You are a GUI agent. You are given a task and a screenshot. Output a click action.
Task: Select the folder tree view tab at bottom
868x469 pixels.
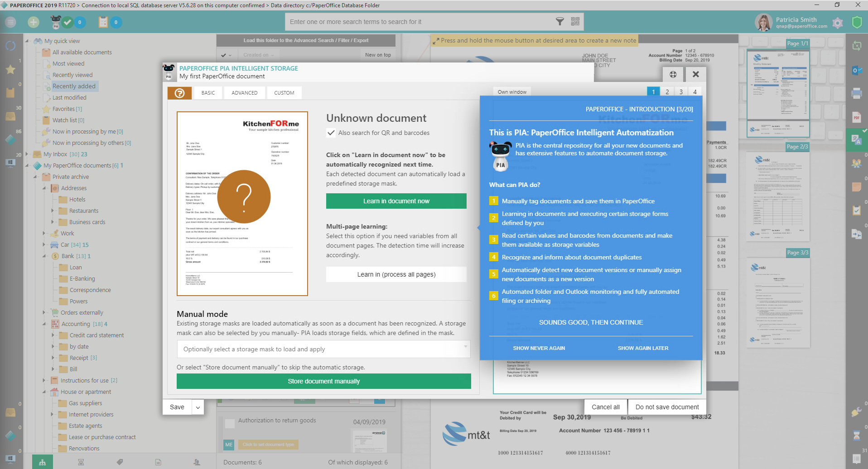[43, 462]
